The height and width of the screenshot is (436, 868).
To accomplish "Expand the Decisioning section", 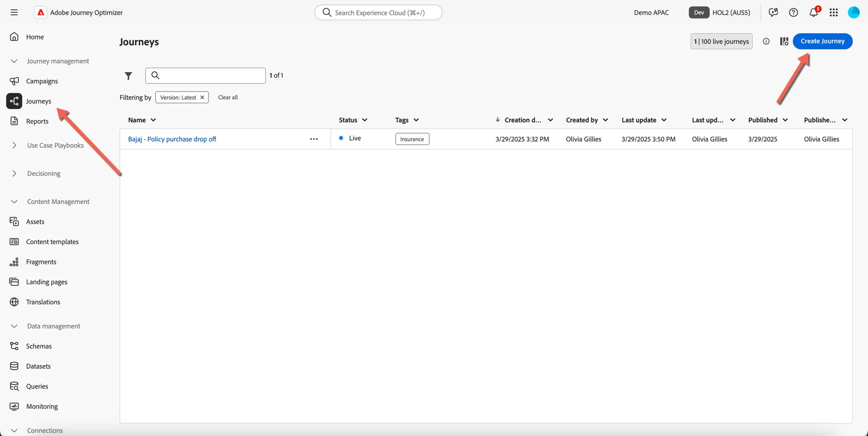I will pos(14,174).
